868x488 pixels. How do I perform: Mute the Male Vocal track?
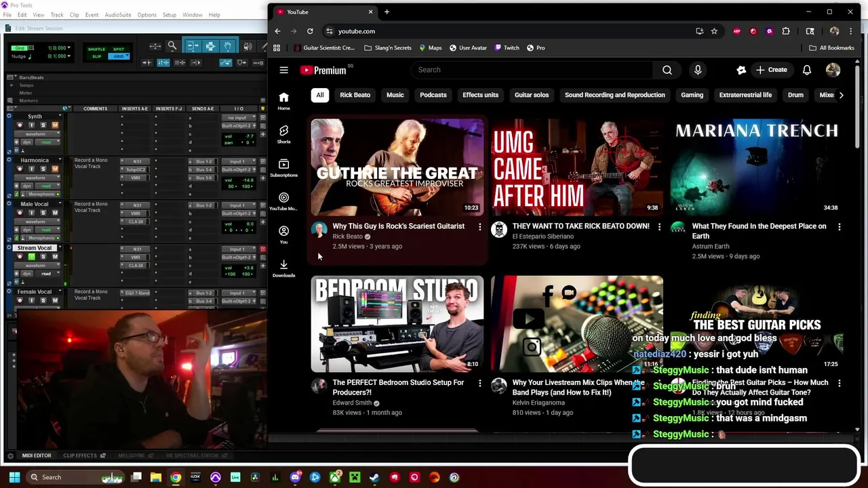55,213
